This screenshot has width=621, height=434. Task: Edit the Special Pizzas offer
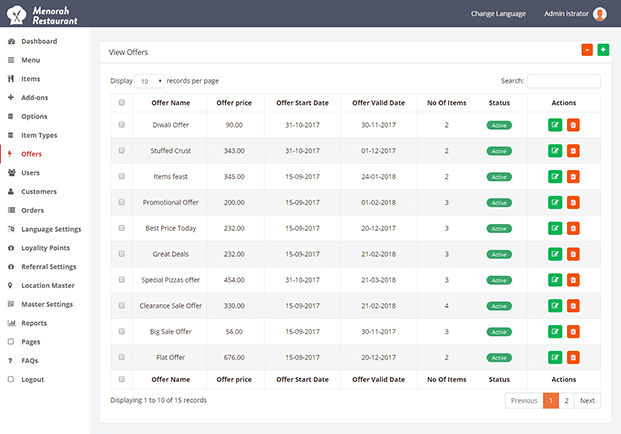click(555, 280)
